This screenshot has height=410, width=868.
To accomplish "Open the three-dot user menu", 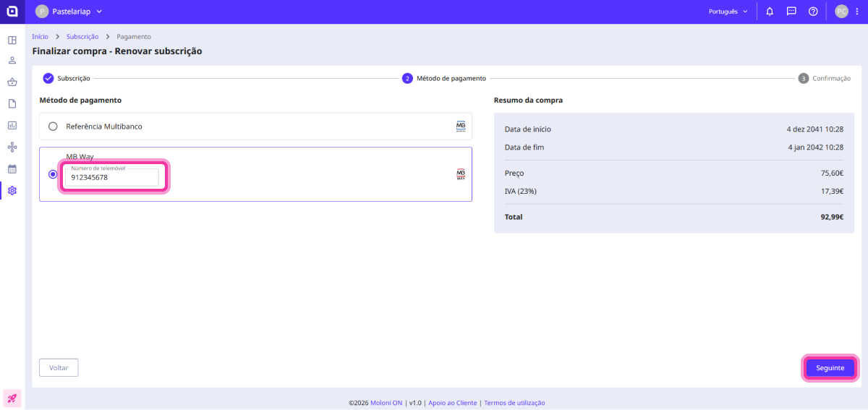I will [856, 12].
